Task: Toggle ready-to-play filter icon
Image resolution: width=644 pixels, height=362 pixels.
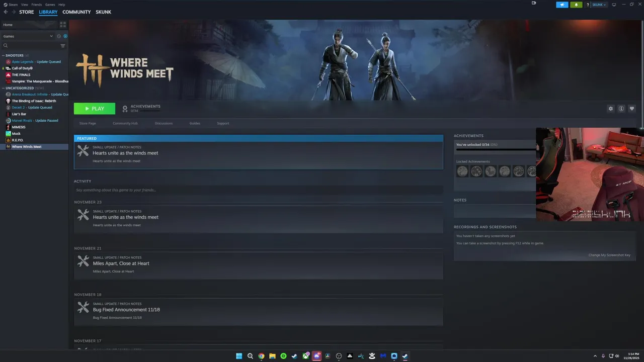Action: click(65, 36)
